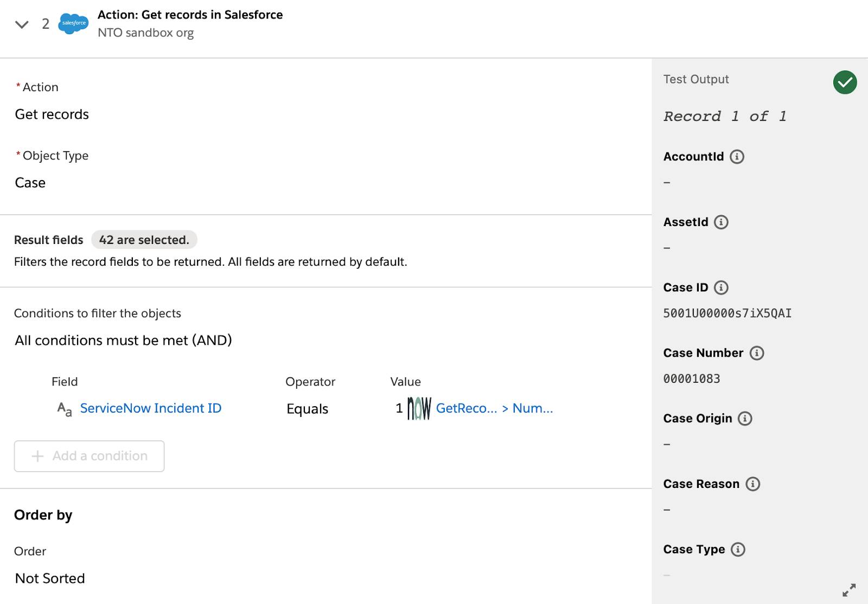868x604 pixels.
Task: Open the Case Origin info icon
Action: [745, 419]
